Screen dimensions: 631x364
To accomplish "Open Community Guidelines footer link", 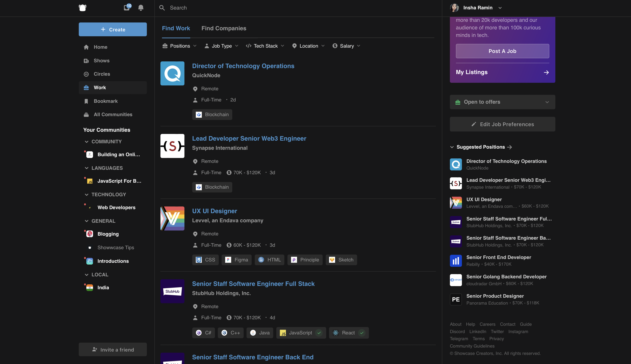I will (472, 346).
